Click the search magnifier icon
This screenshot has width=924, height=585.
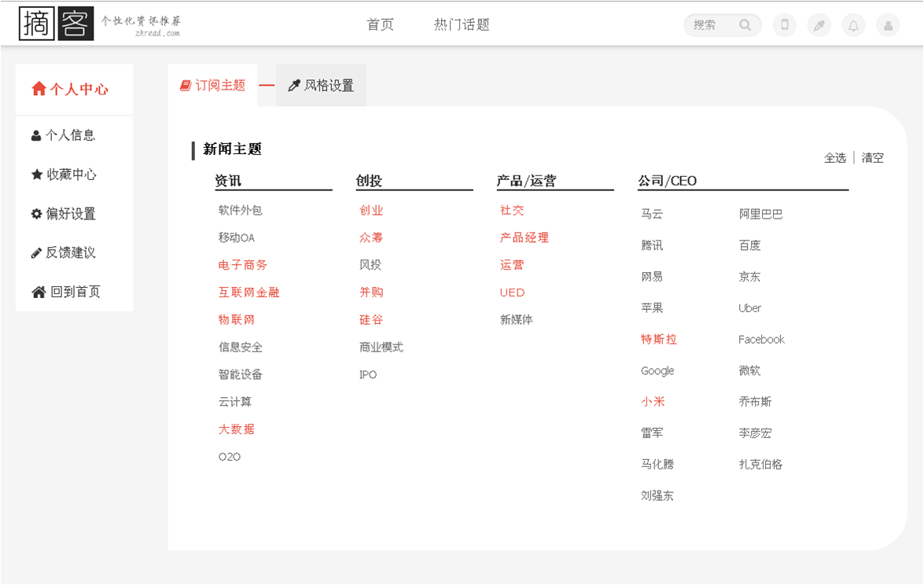[x=745, y=24]
